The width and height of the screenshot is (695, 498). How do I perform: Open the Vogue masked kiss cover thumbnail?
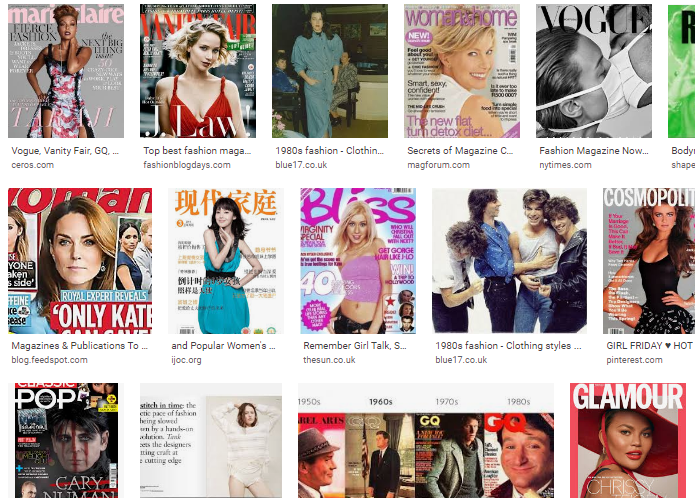(594, 71)
